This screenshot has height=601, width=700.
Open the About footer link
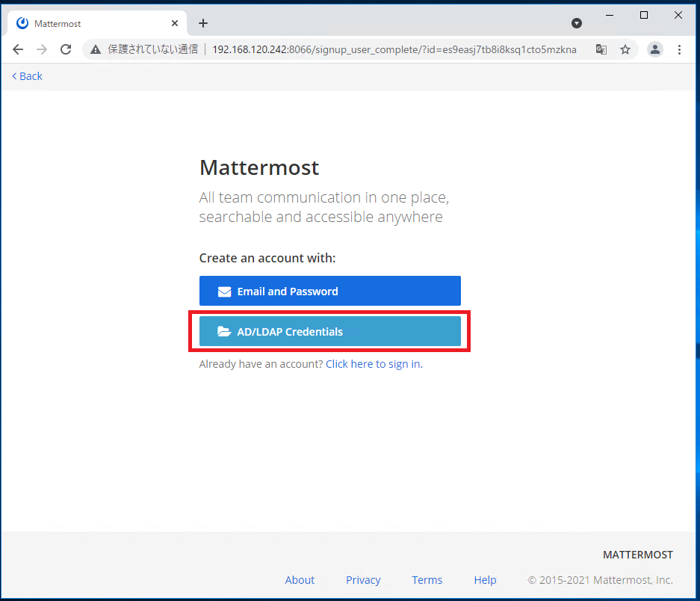pyautogui.click(x=300, y=580)
